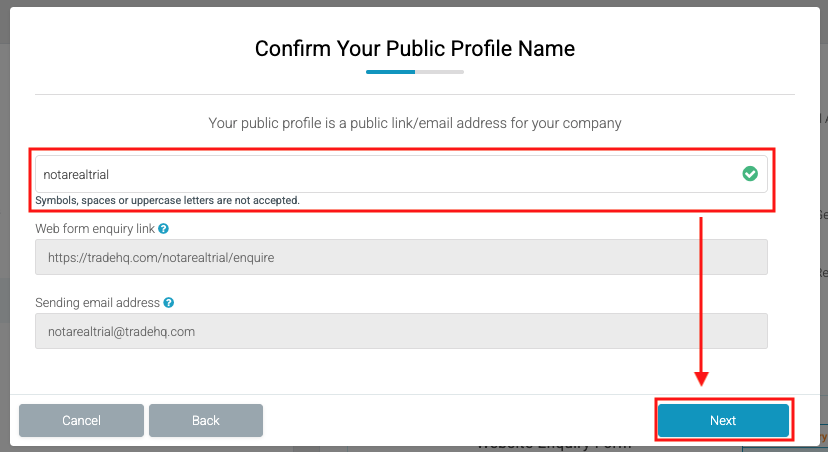The image size is (828, 452).
Task: Click the horizontal divider line under the heading
Action: [x=414, y=95]
